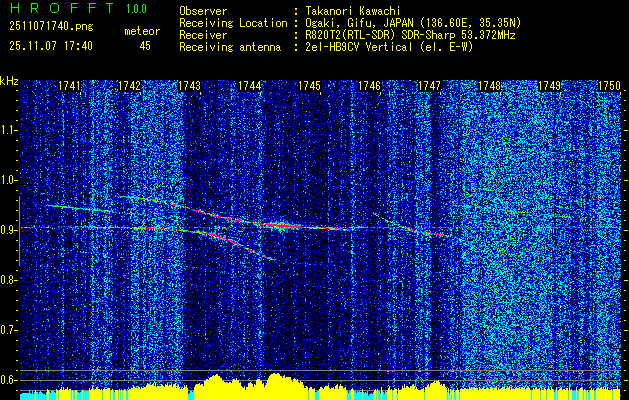The width and height of the screenshot is (629, 400).
Task: Click the 1742 time marker
Action: coord(130,86)
